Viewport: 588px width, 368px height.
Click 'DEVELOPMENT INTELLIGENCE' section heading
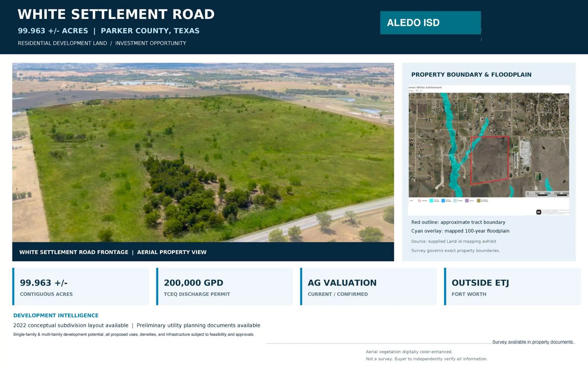coord(56,315)
